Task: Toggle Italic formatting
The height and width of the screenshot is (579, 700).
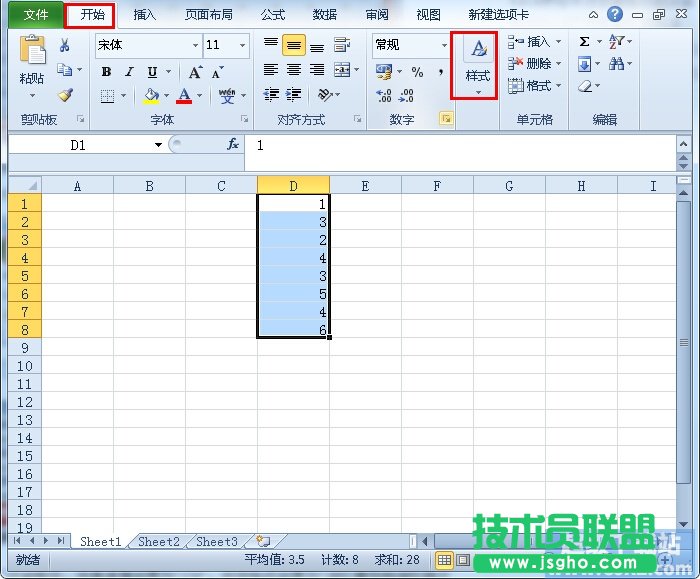Action: point(129,71)
